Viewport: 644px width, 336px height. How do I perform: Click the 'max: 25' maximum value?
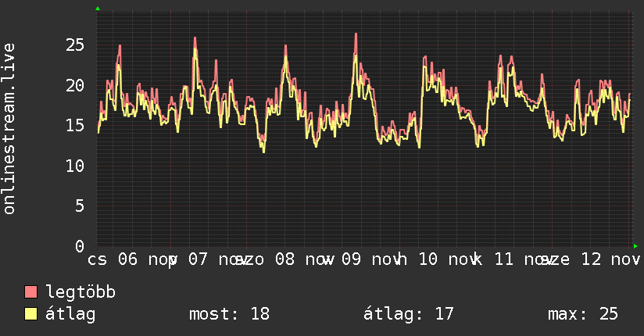[582, 314]
